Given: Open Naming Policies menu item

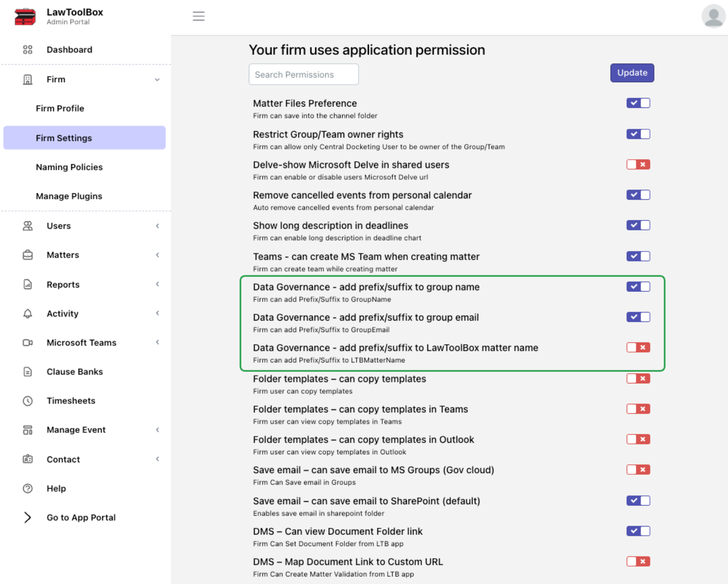Looking at the screenshot, I should (69, 167).
